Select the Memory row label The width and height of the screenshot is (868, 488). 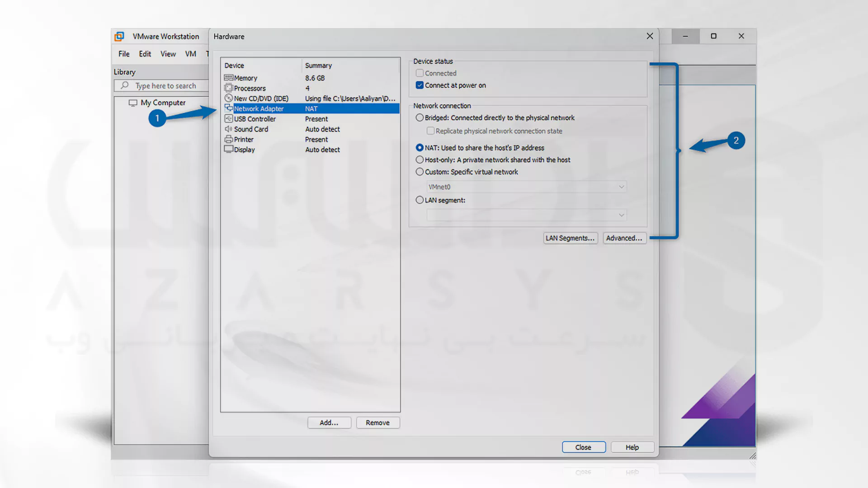tap(245, 78)
